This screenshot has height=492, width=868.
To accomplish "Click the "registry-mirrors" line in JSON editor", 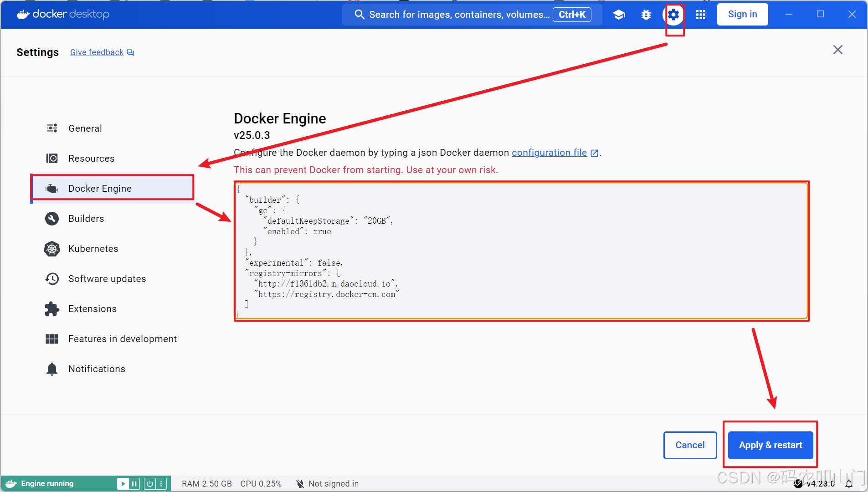I will click(x=293, y=273).
